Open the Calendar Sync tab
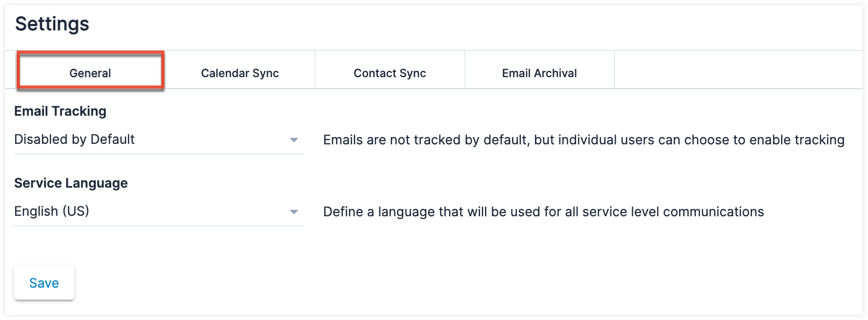This screenshot has width=868, height=320. tap(240, 73)
